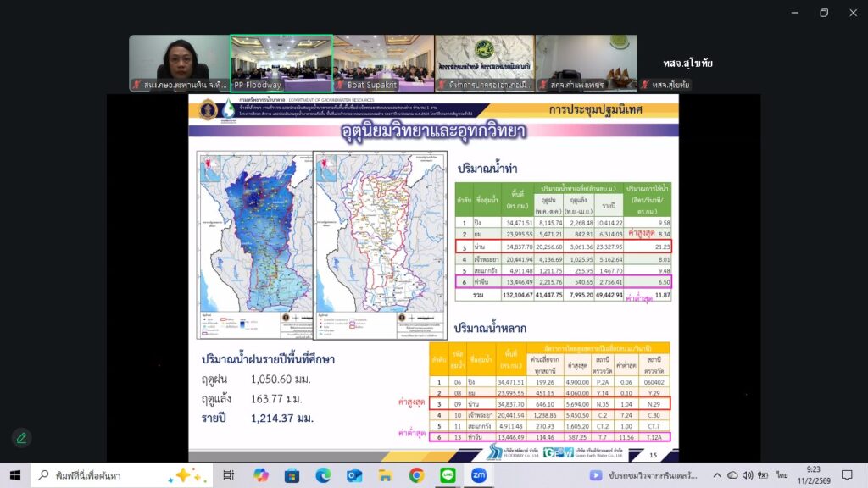Expand the hidden system tray icons
Image resolution: width=868 pixels, height=488 pixels.
(x=715, y=475)
